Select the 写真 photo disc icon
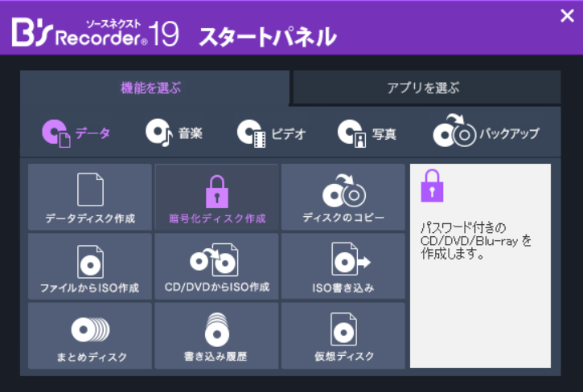The width and height of the screenshot is (583, 392). click(351, 133)
